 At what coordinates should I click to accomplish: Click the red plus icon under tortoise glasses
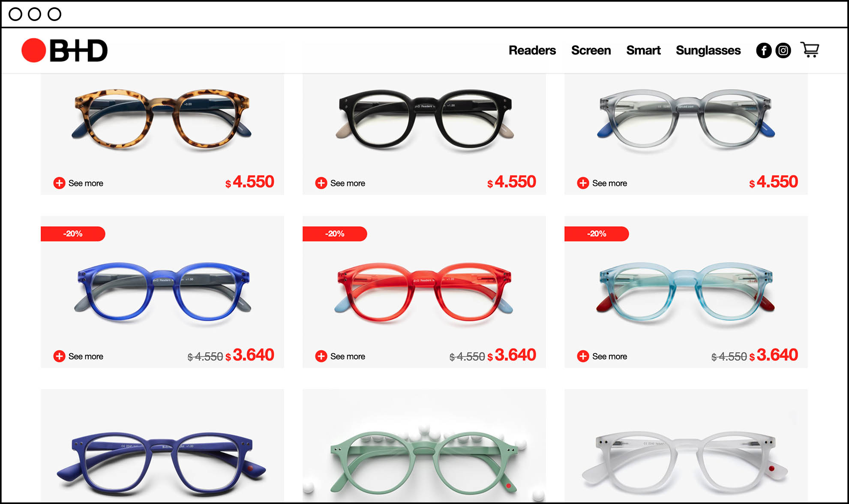(59, 183)
